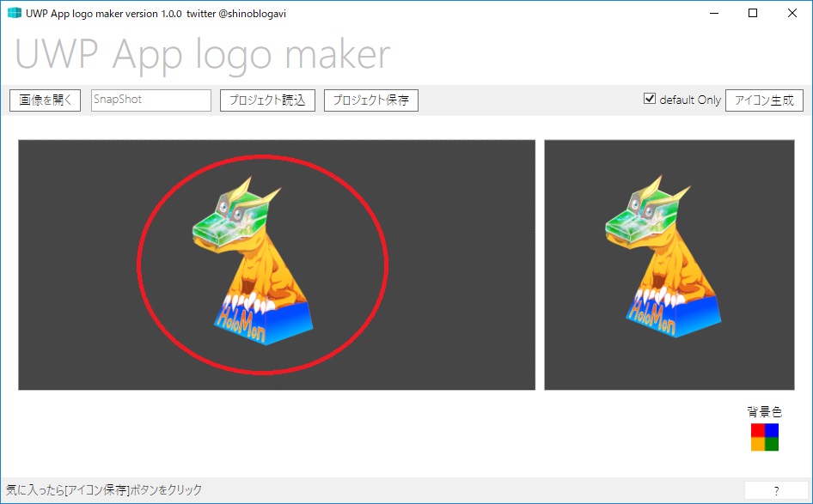Select the blue background color swatch
This screenshot has width=813, height=504.
point(773,430)
